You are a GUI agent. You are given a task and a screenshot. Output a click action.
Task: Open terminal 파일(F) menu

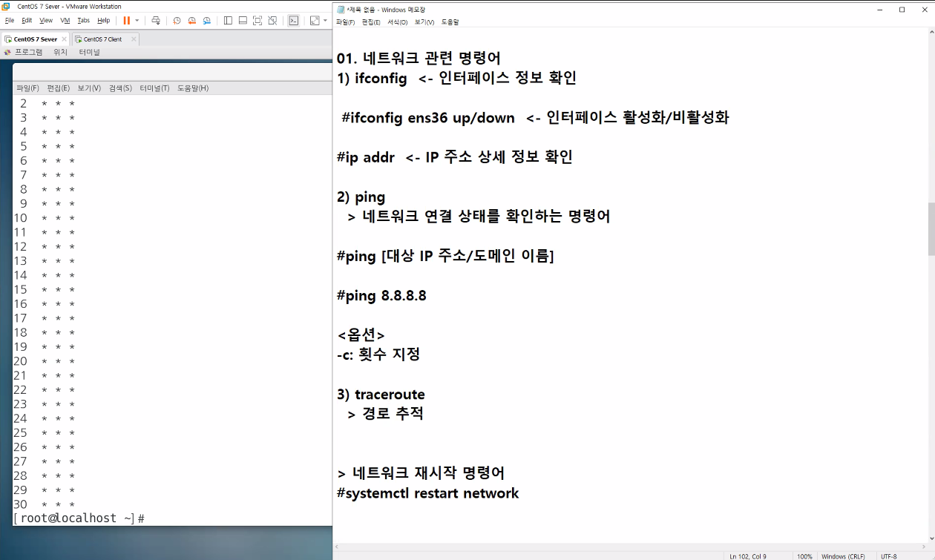pos(27,88)
